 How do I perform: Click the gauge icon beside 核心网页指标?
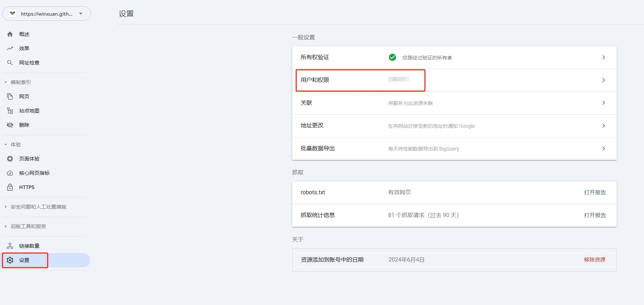point(10,173)
